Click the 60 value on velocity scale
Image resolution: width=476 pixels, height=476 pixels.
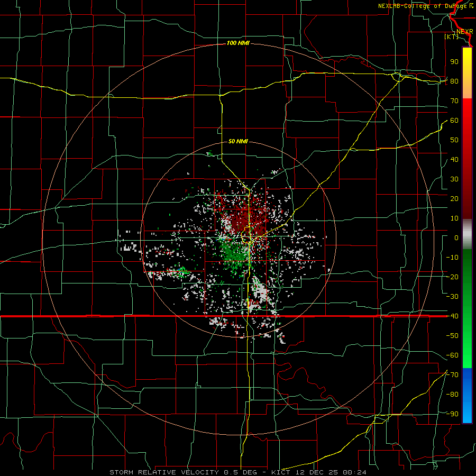[x=454, y=120]
